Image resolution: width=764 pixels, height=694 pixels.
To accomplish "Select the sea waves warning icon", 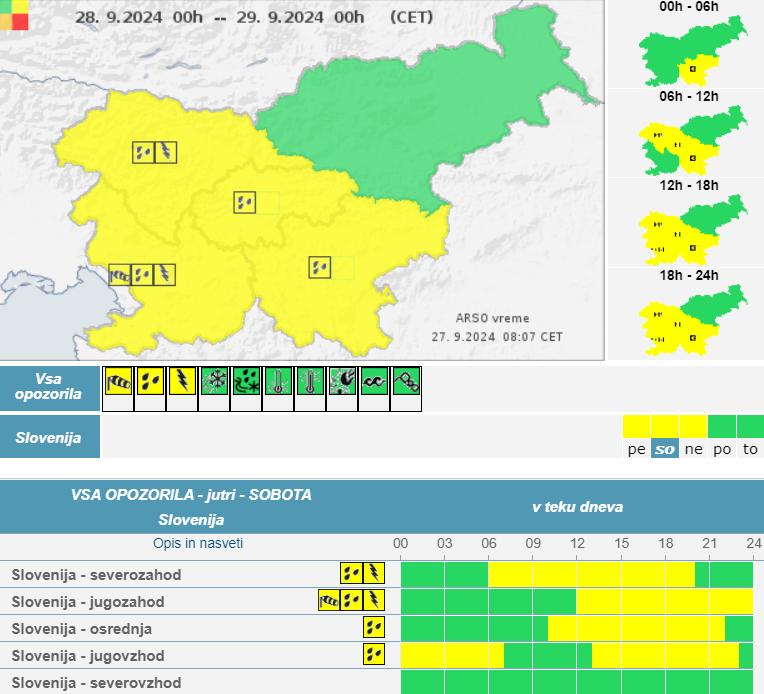I will click(x=374, y=381).
